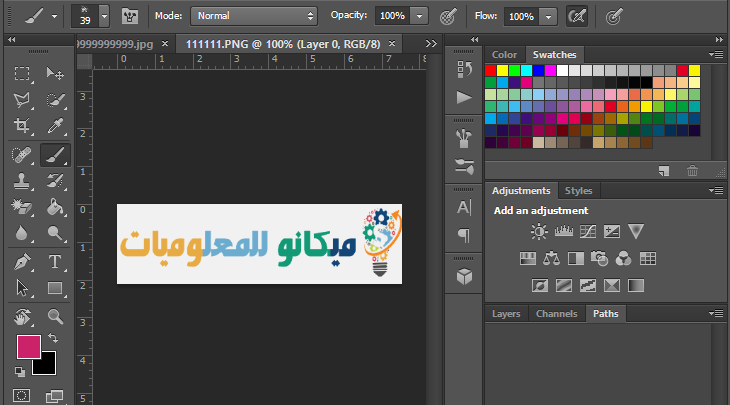Toggle pressure for size button
This screenshot has width=730, height=405.
tap(614, 17)
